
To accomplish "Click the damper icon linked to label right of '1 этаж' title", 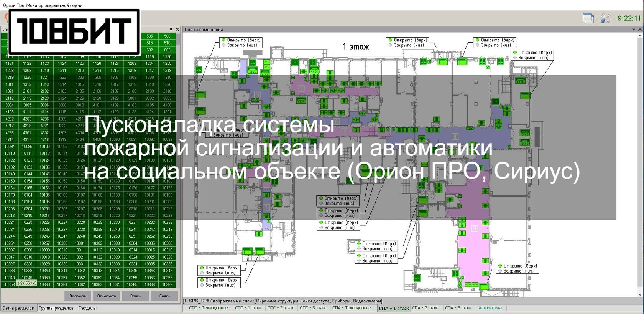I will 443,61.
